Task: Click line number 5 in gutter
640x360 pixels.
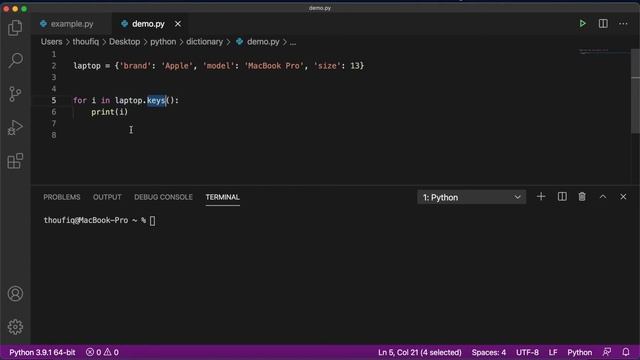Action: 53,100
